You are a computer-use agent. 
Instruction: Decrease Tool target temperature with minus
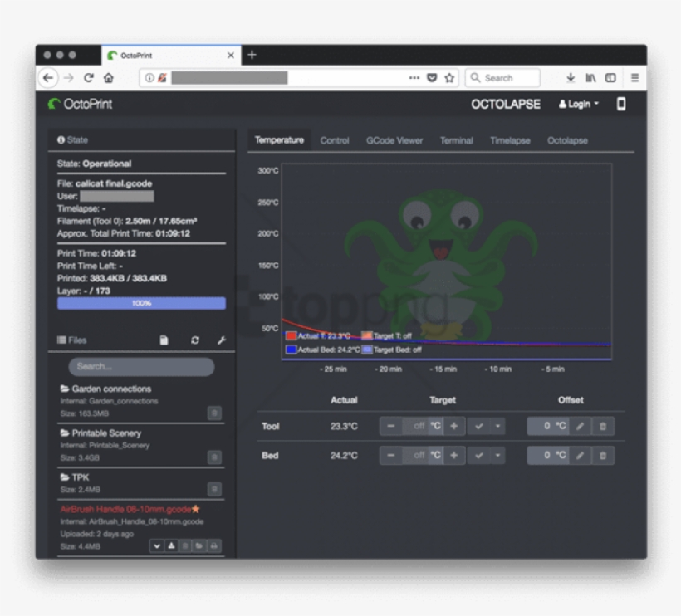click(x=391, y=426)
